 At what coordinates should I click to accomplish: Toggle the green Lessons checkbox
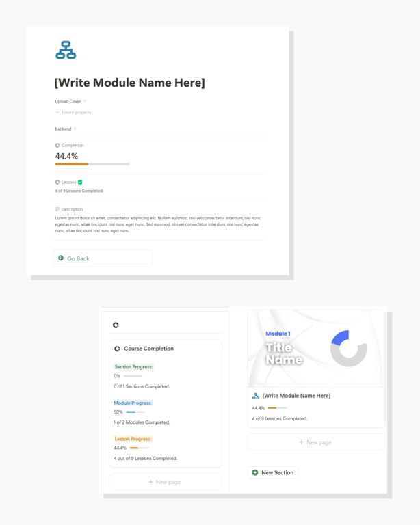tap(80, 182)
